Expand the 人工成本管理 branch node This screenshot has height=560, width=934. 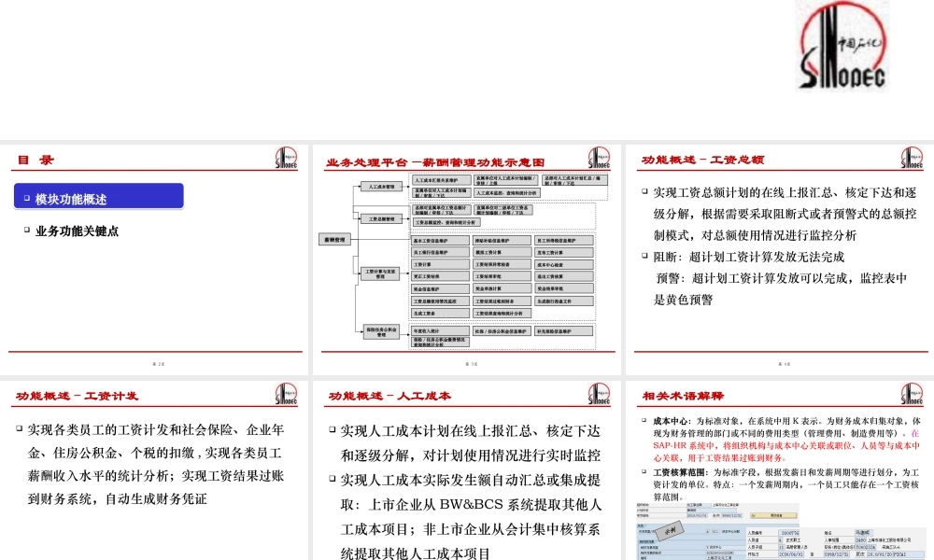381,187
